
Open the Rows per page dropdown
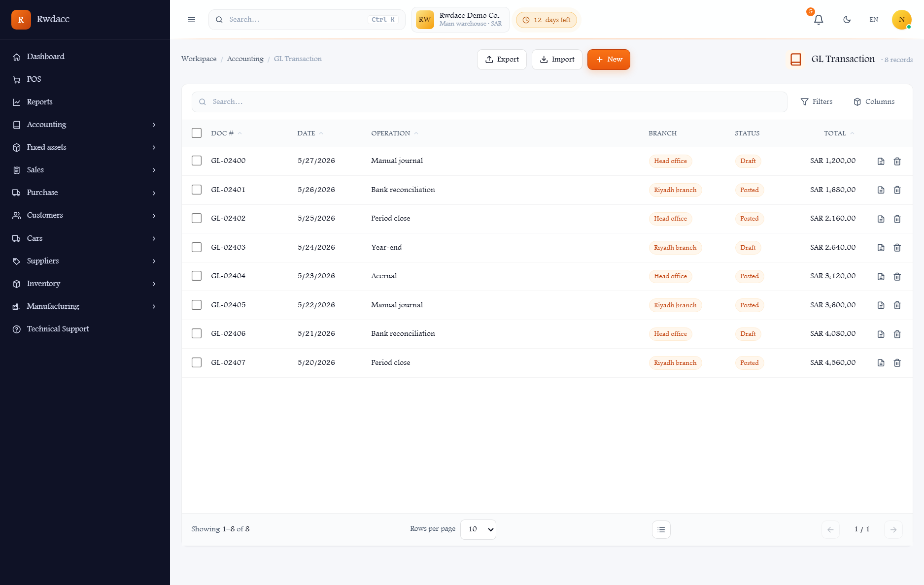478,529
